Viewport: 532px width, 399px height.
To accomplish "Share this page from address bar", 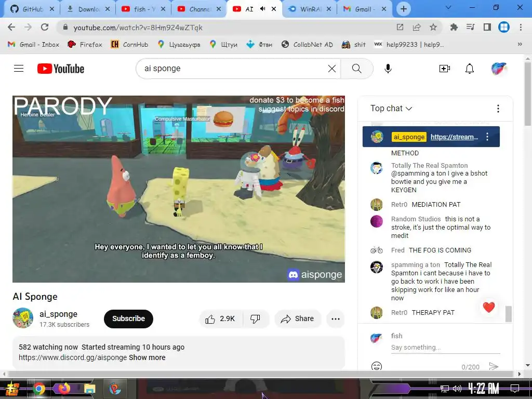I will tap(417, 27).
